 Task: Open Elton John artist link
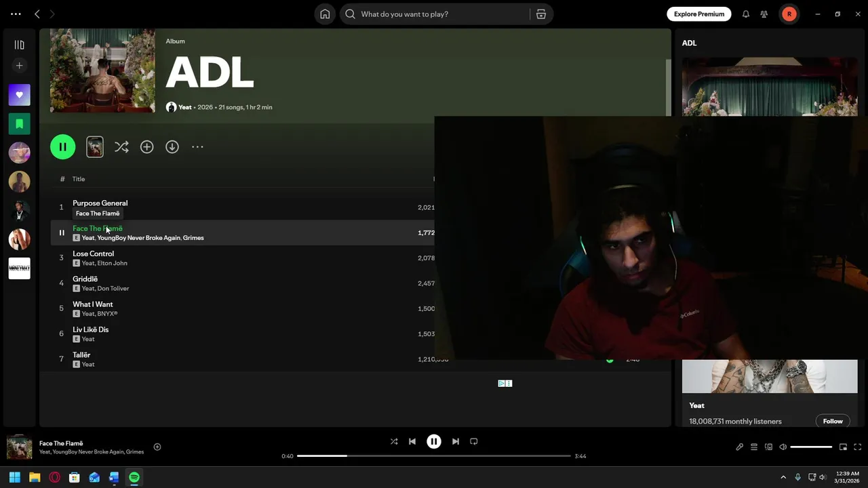click(x=112, y=263)
